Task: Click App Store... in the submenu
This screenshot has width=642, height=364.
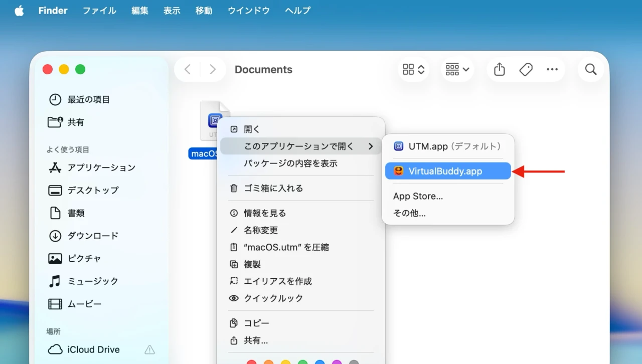Action: (x=418, y=196)
